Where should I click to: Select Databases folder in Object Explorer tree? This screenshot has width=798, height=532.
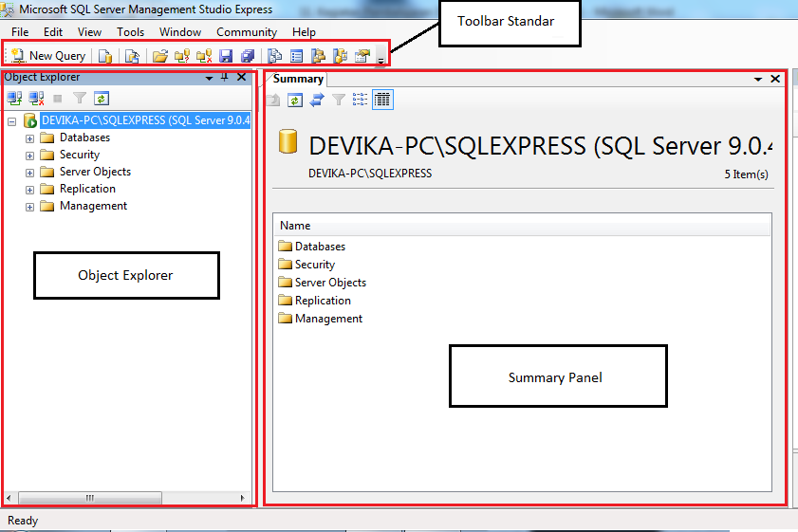coord(84,138)
